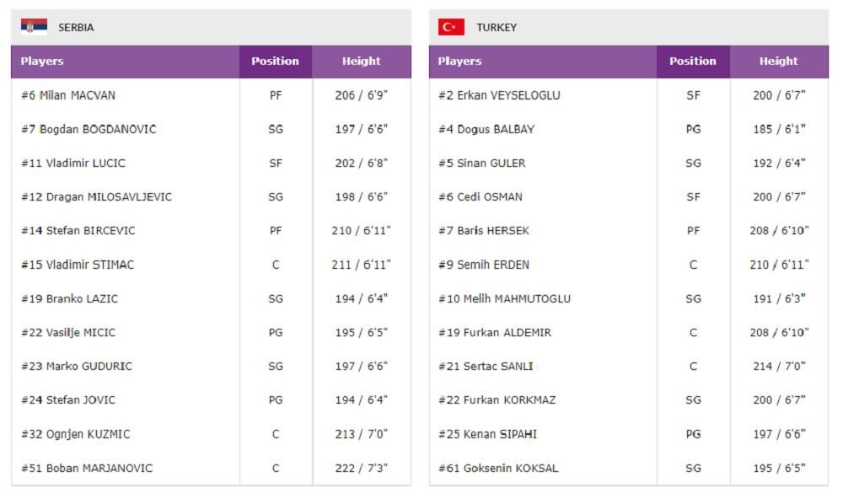
Task: Open Erkan VEYSELOGLU's entry
Action: (x=499, y=96)
